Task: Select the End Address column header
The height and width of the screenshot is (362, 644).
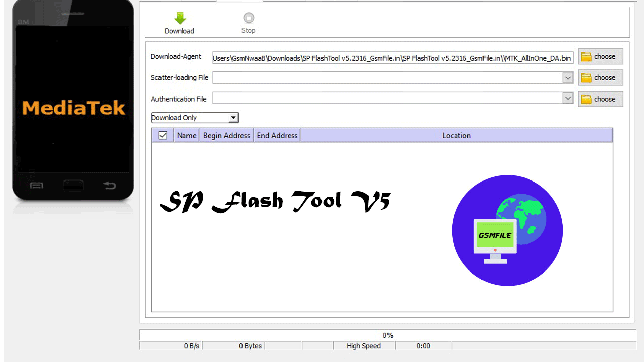Action: pyautogui.click(x=277, y=135)
